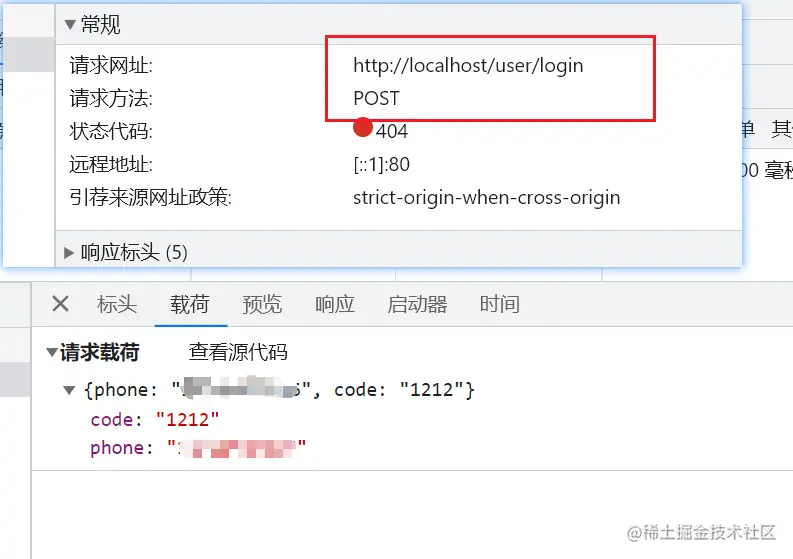Click the code "1212" value in payload
Image resolution: width=793 pixels, height=559 pixels.
pos(188,419)
